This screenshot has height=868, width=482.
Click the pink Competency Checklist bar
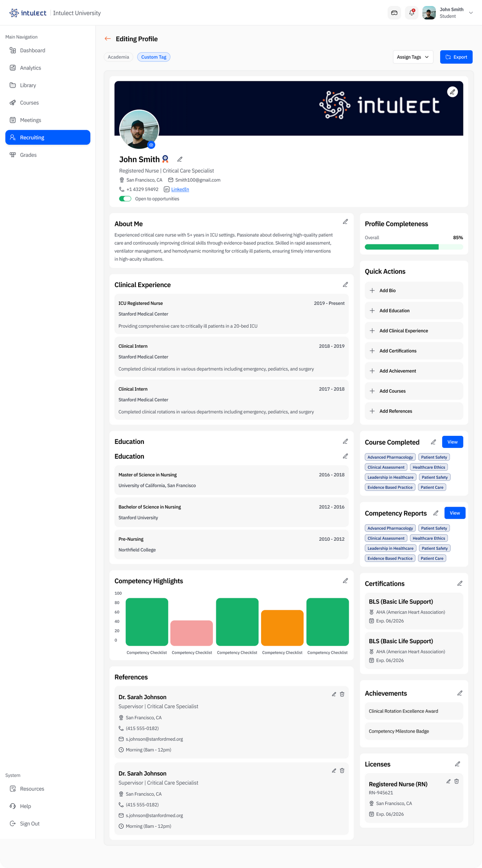192,633
